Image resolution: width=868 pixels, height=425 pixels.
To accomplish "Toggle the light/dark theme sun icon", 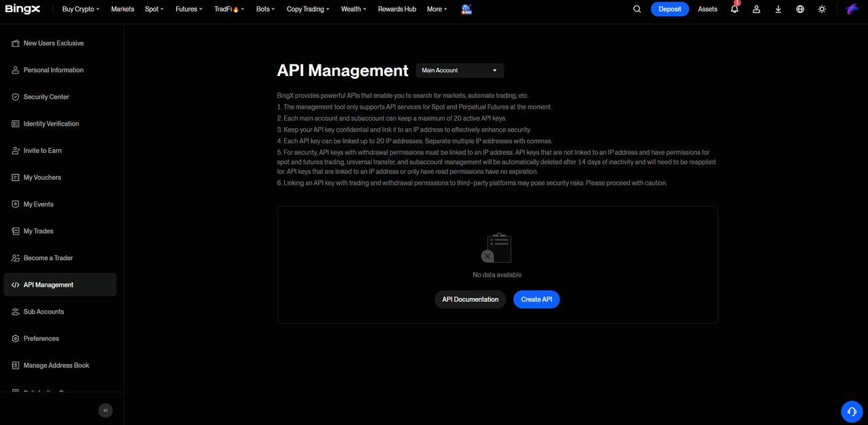I will [x=822, y=9].
